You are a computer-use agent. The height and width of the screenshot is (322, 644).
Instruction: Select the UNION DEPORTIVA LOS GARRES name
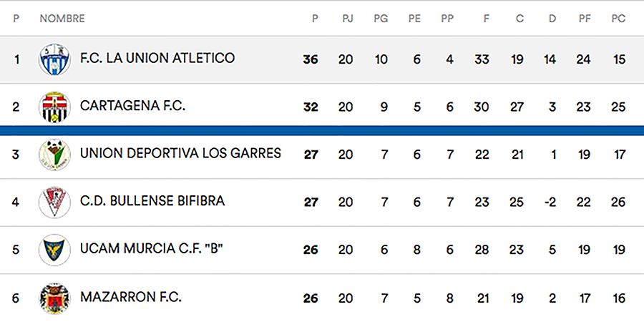tap(180, 153)
